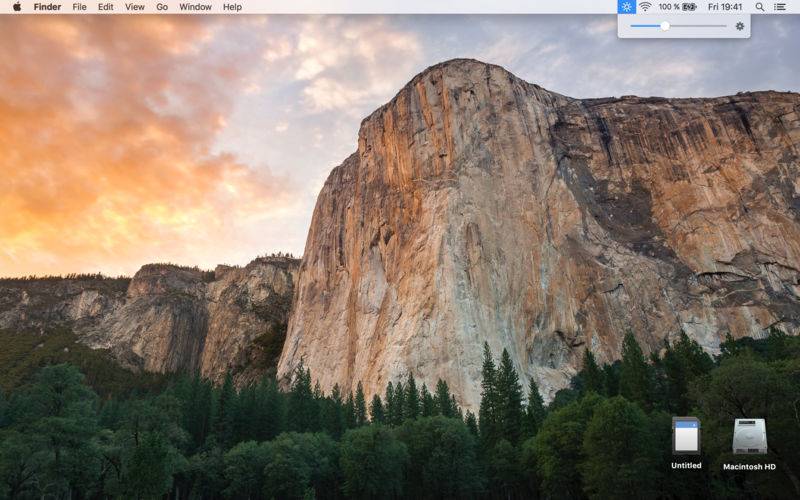Open the Window menu

(195, 7)
